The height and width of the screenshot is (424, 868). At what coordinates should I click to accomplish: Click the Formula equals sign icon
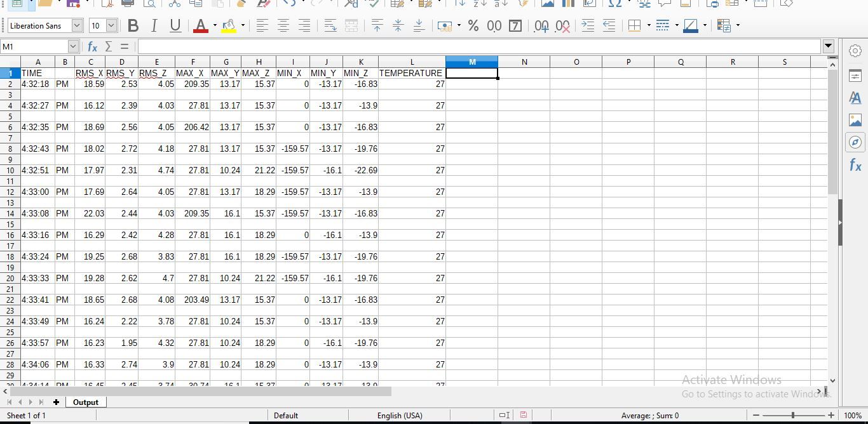pos(124,47)
